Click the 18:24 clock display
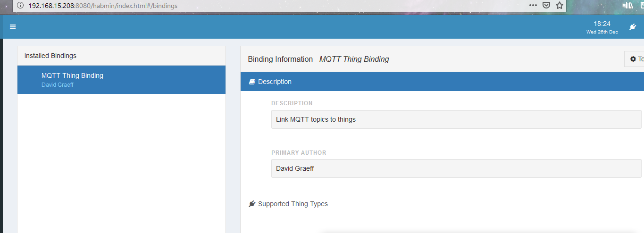644x233 pixels. pos(602,24)
